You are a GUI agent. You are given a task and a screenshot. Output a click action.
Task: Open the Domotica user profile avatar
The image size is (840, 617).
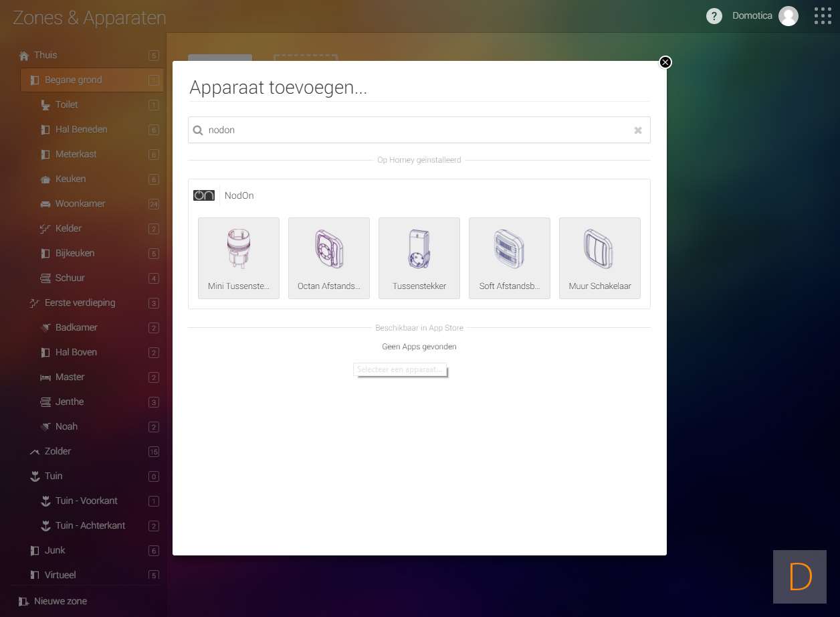[789, 16]
